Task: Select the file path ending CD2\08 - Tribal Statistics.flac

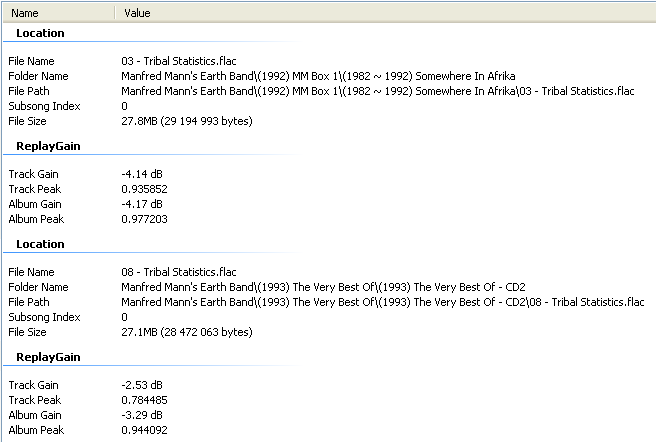Action: pyautogui.click(x=383, y=302)
